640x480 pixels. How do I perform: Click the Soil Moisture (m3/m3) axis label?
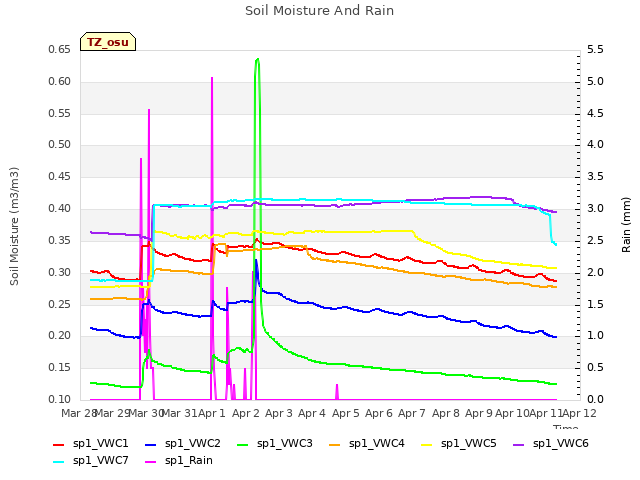(14, 226)
